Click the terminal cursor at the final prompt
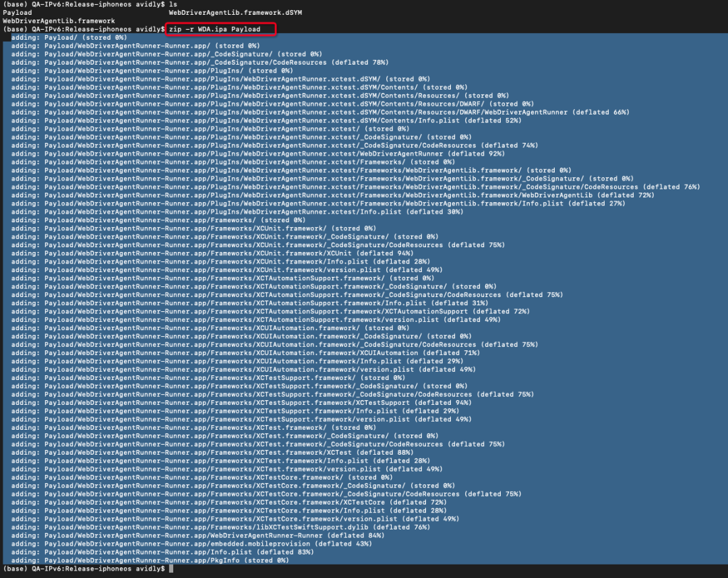The height and width of the screenshot is (578, 728). (x=171, y=569)
